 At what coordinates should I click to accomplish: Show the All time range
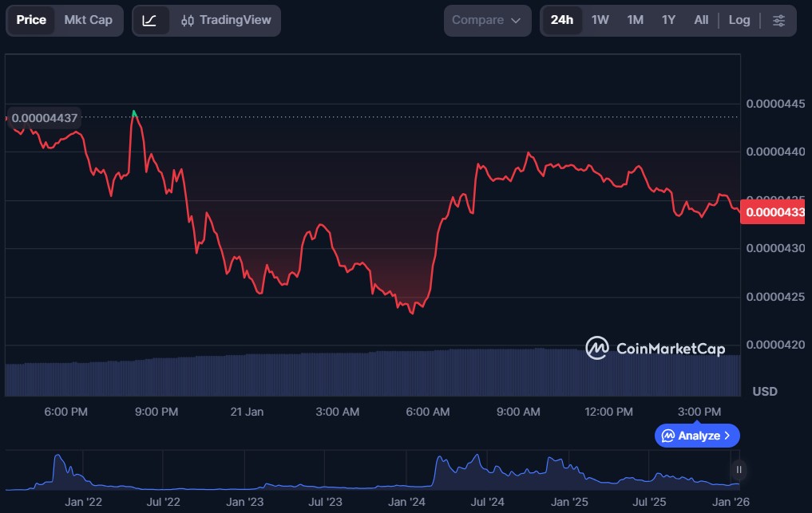tap(701, 20)
